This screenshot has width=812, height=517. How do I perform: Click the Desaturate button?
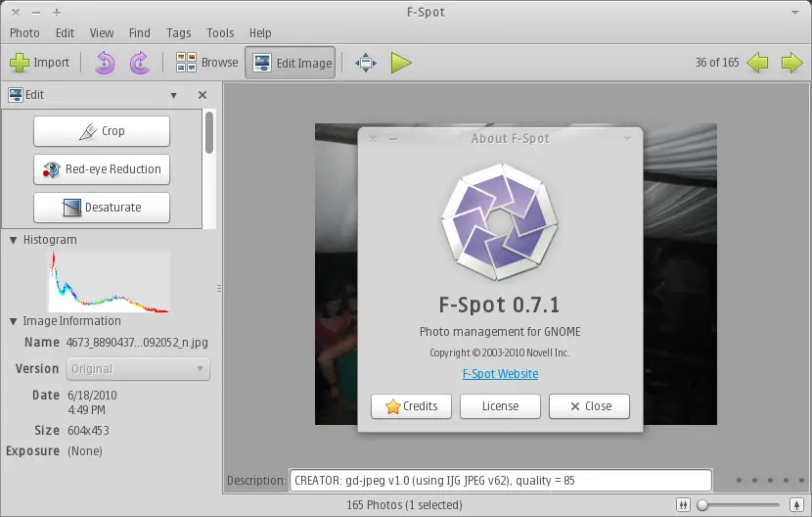(102, 208)
